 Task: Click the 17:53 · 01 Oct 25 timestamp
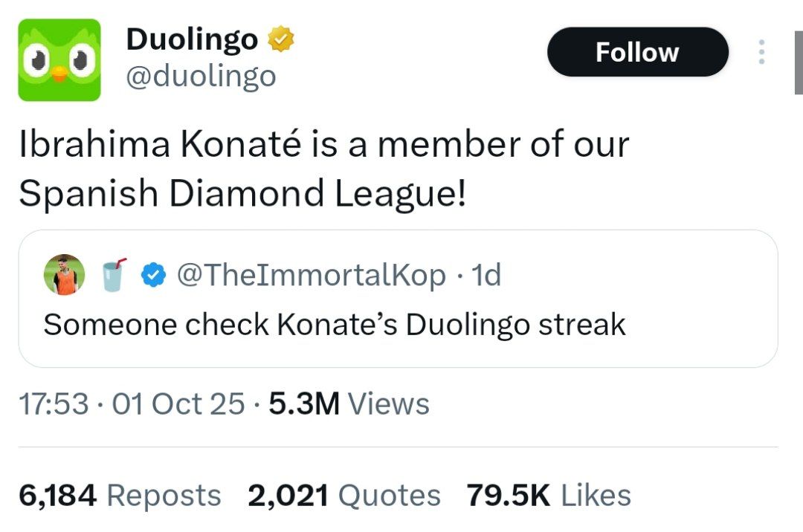coord(131,404)
